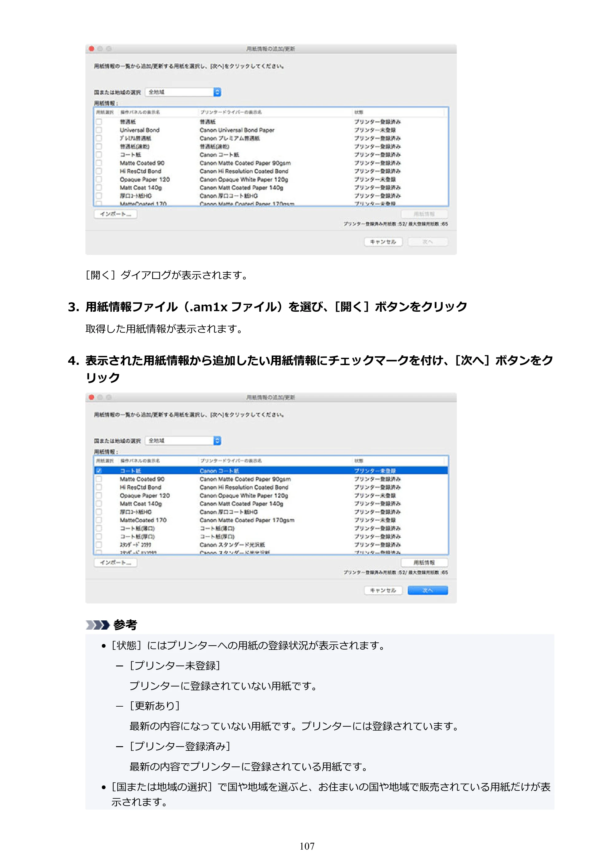Open 全地域 dropdown in dialog with greyed 次へ
Screen dimensions: 614x868
coord(184,92)
